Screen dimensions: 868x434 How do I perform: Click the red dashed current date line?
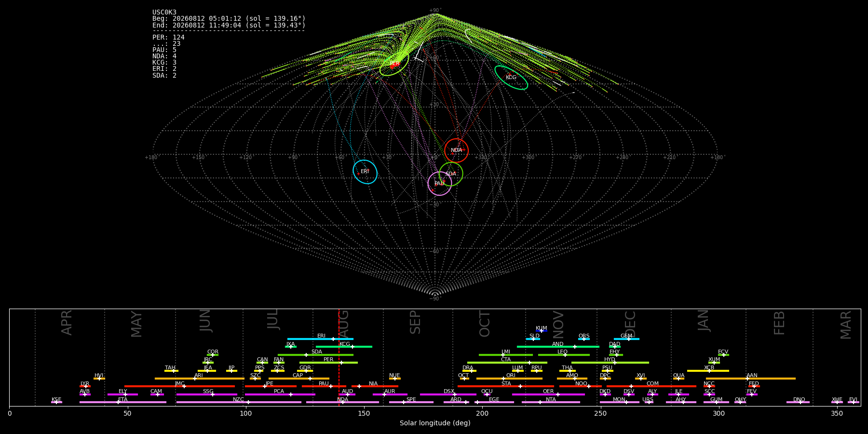coord(339,357)
